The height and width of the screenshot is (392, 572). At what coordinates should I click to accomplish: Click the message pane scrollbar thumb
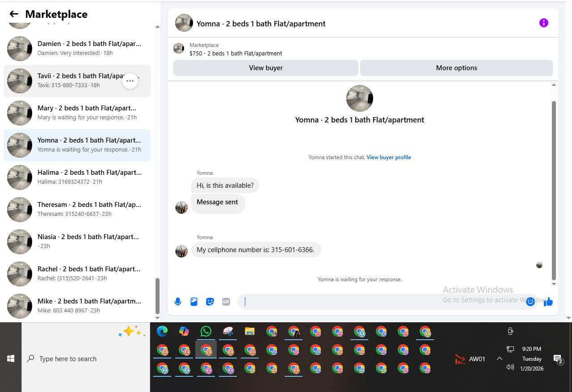coord(554,190)
